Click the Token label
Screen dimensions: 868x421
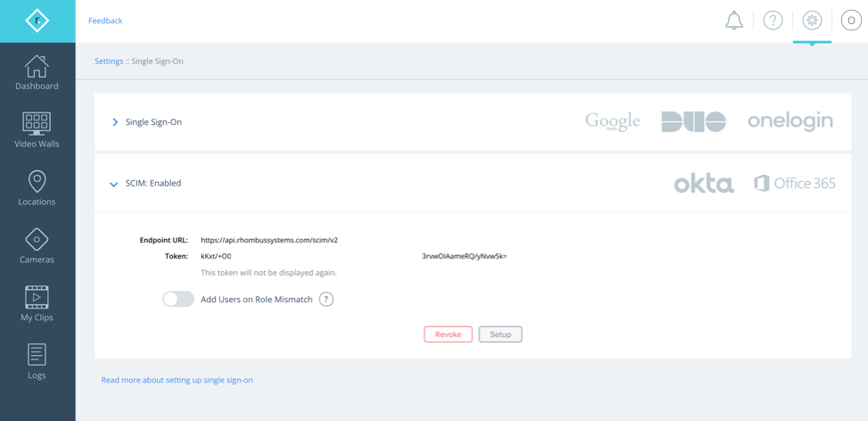tap(177, 257)
